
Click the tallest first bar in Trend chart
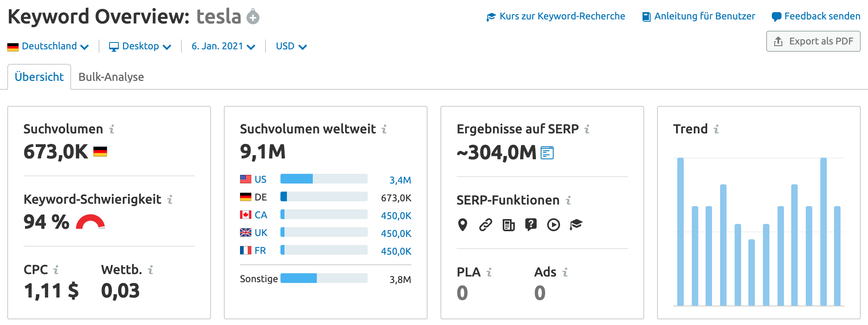[x=680, y=232]
